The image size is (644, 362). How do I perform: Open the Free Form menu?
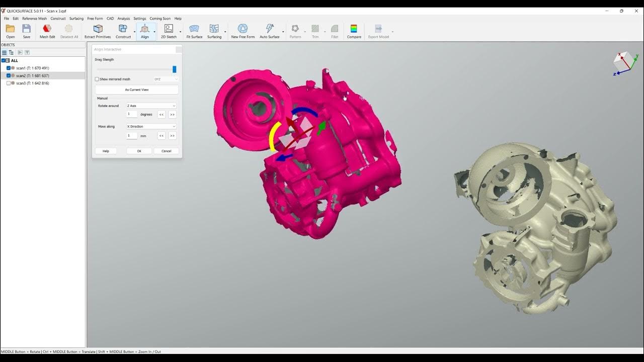click(95, 19)
